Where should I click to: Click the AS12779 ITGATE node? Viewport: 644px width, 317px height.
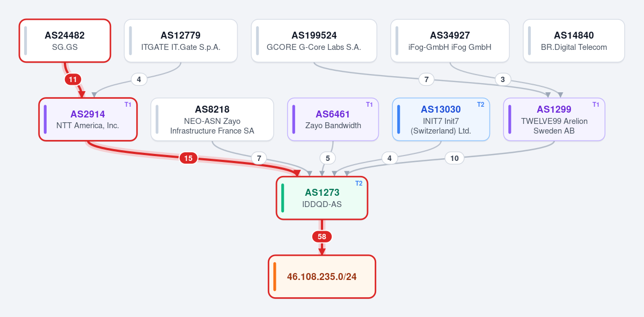(x=181, y=41)
